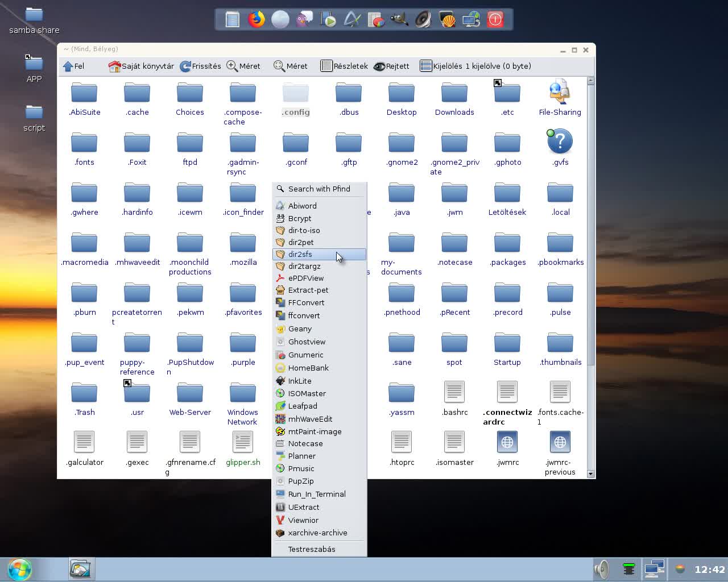Open the APP desktop folder
Image resolution: width=728 pixels, height=582 pixels.
pyautogui.click(x=34, y=69)
